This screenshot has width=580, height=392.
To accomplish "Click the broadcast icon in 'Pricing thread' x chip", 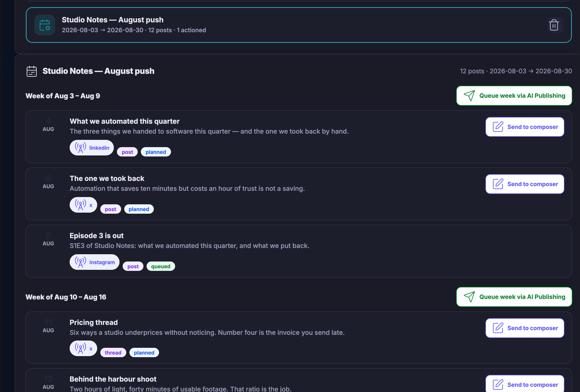I will [x=81, y=349].
